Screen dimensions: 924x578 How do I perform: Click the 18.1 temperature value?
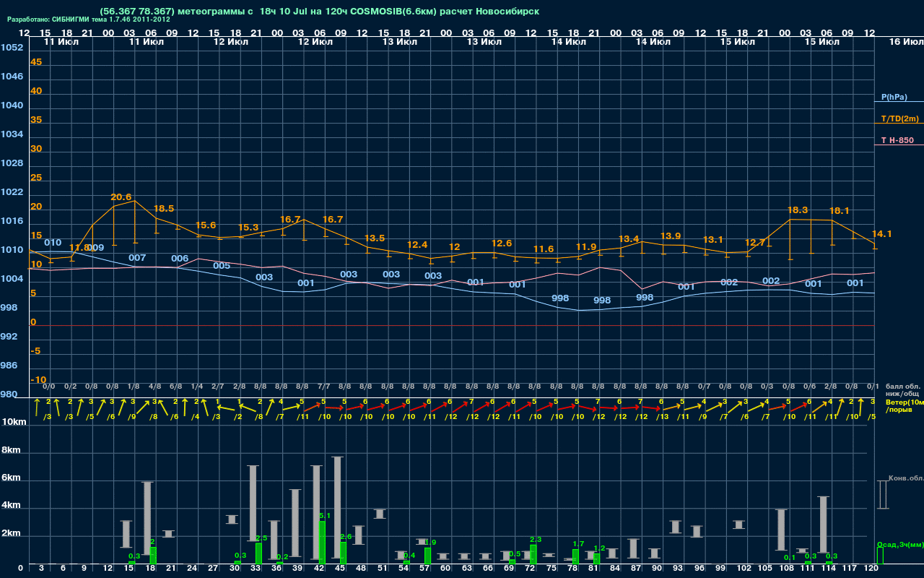840,211
